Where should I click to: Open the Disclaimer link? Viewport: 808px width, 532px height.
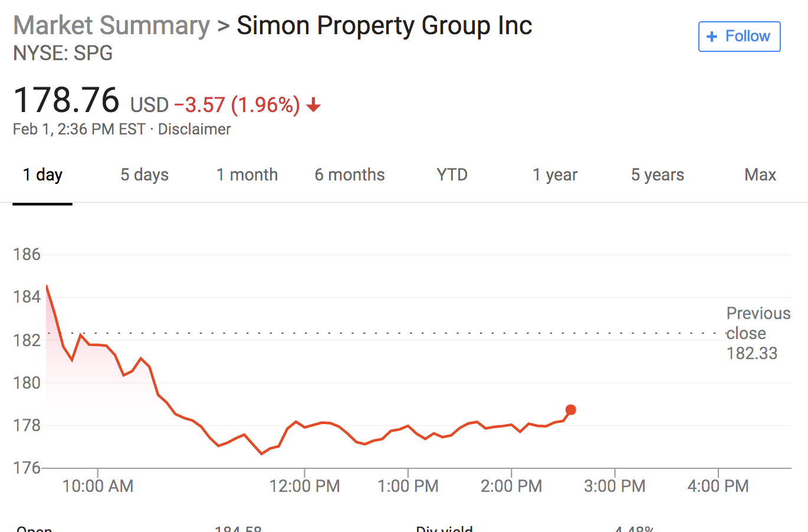coord(194,129)
